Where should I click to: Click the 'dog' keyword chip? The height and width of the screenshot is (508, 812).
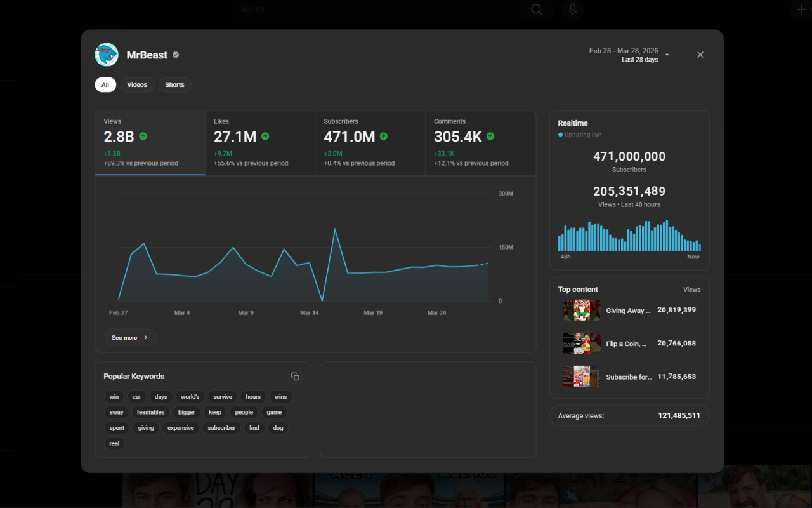click(278, 428)
